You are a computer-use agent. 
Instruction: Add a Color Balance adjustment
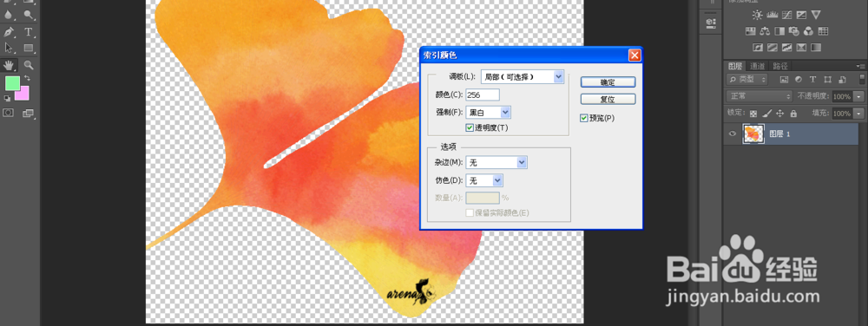coord(766,31)
